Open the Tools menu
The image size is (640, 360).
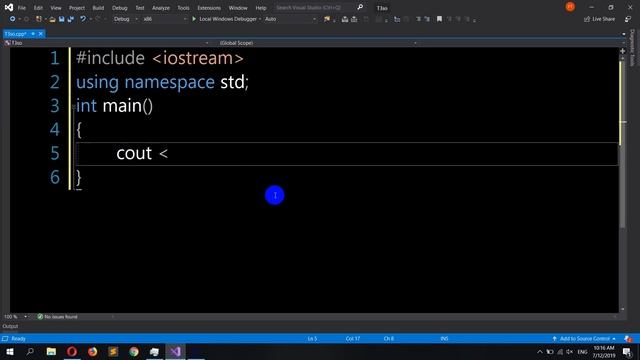(x=183, y=8)
